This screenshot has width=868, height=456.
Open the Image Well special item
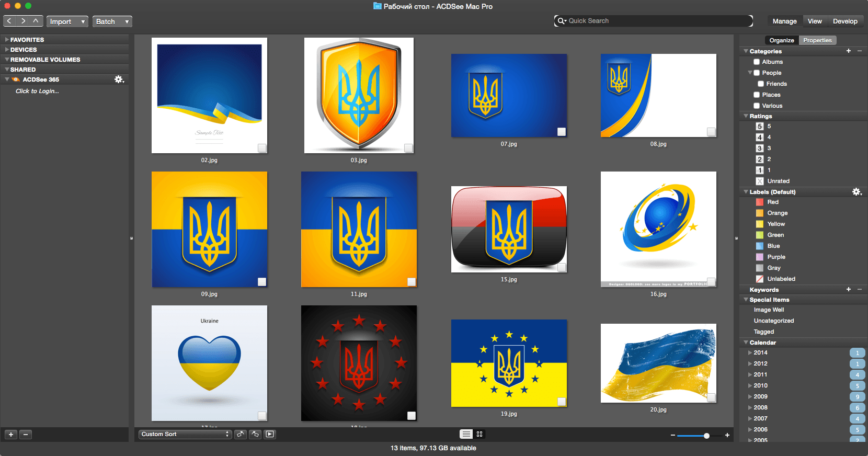click(x=769, y=310)
